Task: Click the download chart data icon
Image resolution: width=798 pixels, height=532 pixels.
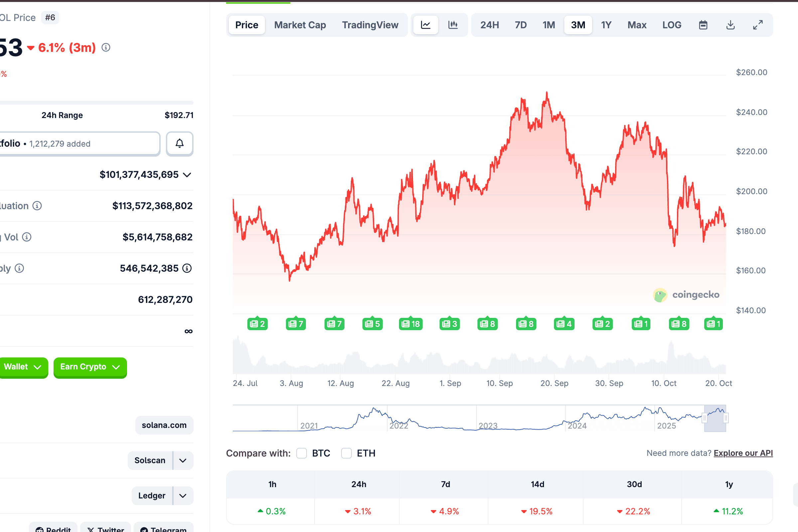Action: [x=731, y=25]
